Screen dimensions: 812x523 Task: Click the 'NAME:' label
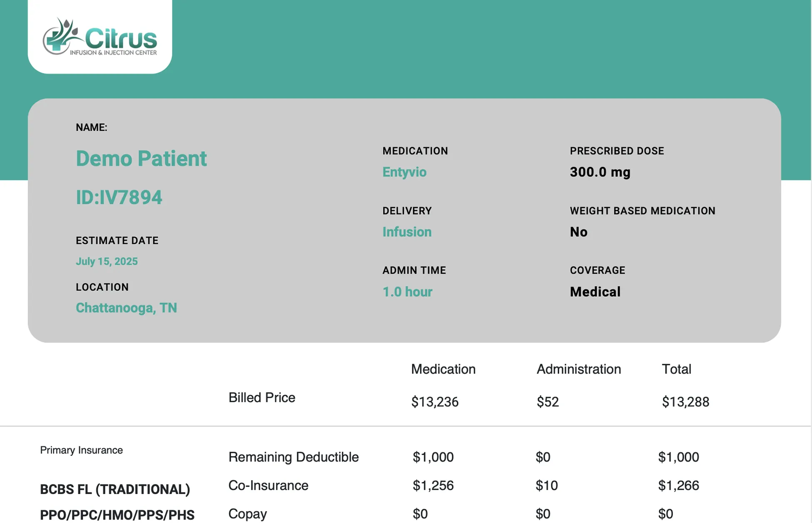[x=92, y=127]
